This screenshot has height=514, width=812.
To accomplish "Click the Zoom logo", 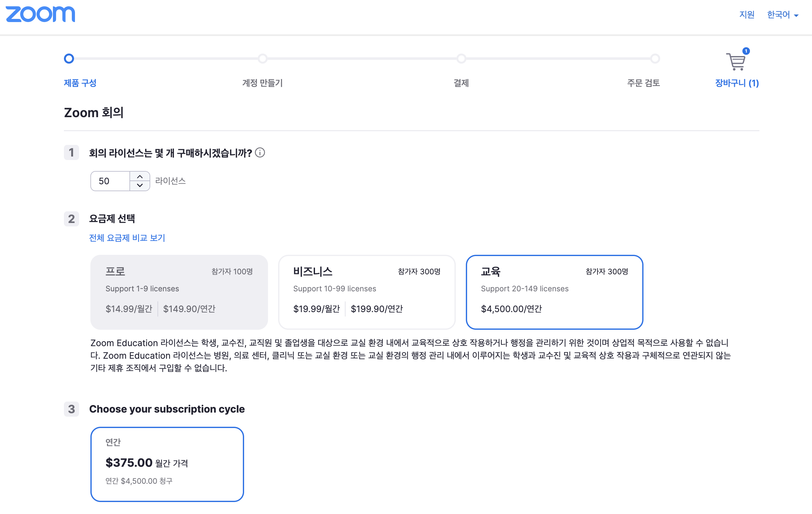I will tap(40, 14).
